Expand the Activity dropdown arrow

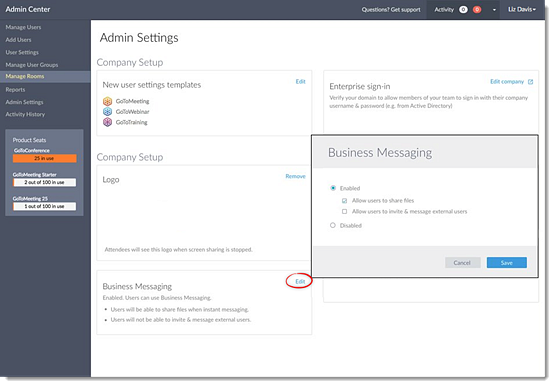(x=494, y=10)
